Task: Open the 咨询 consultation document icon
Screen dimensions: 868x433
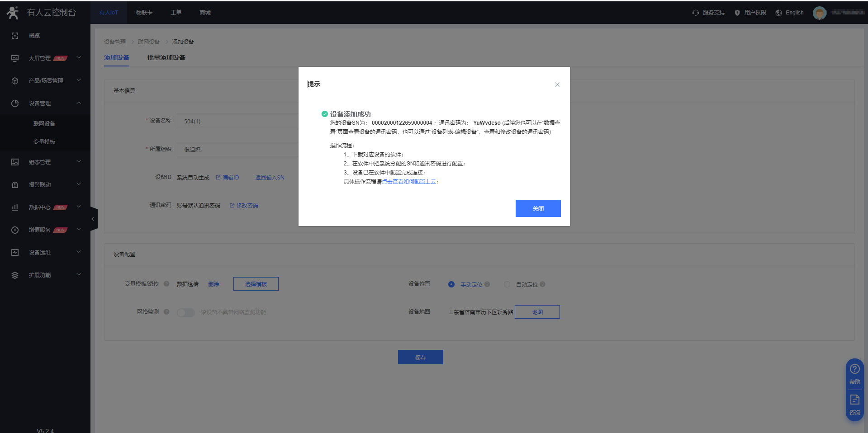Action: (854, 400)
